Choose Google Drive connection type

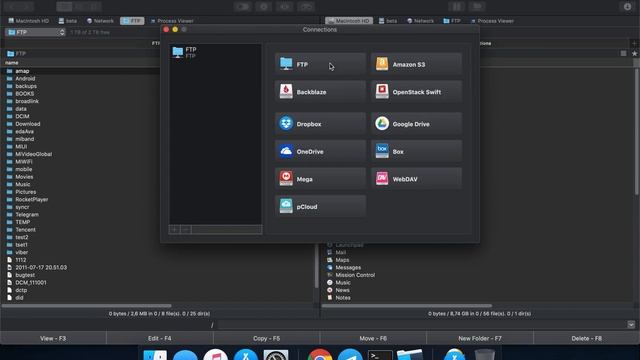pos(416,124)
